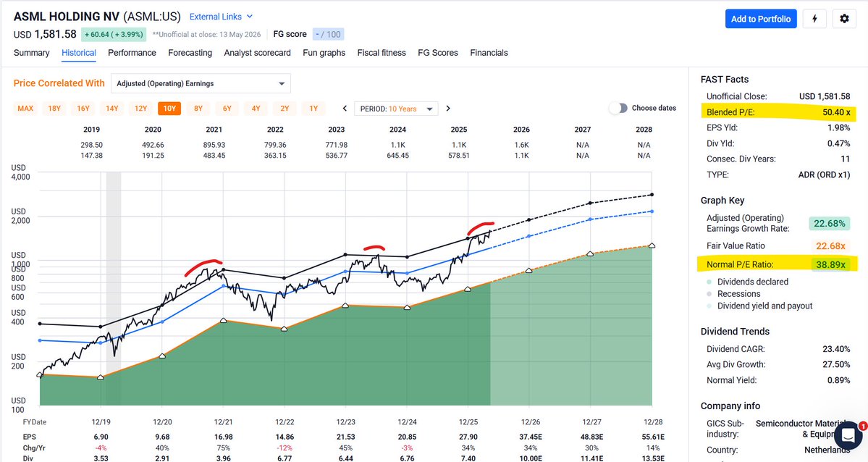The height and width of the screenshot is (462, 868).
Task: Click the Add to Portfolio button
Action: (x=761, y=19)
